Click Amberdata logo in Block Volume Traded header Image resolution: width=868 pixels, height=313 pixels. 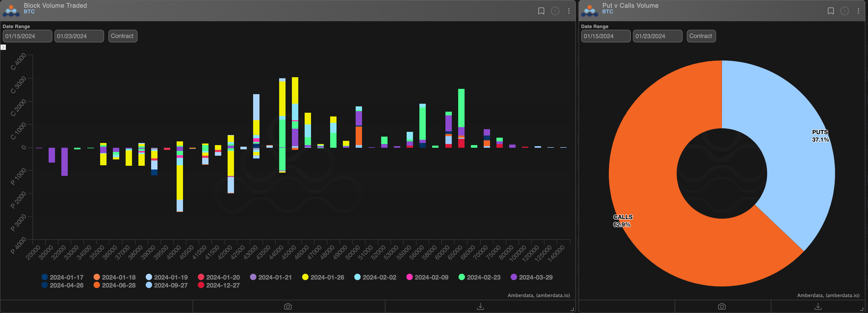point(11,11)
